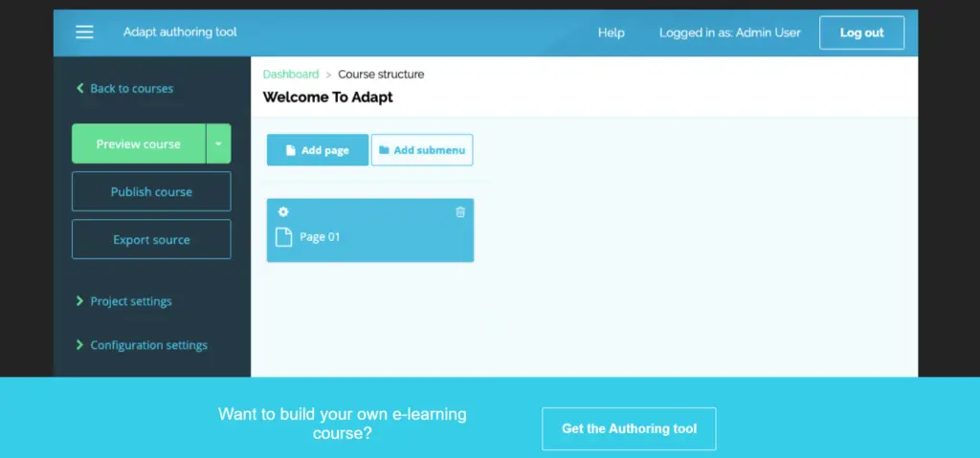The height and width of the screenshot is (458, 980).
Task: Click the Add page button
Action: [317, 150]
